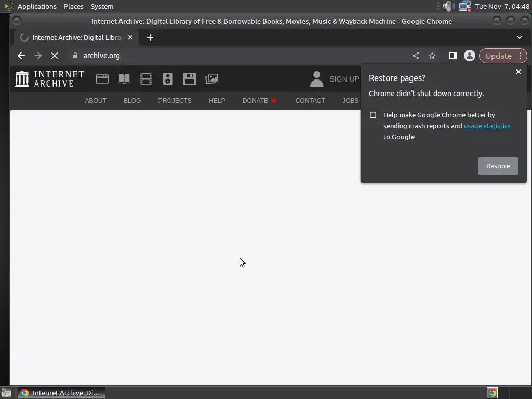Open the Internet Archive home logo
The image size is (532, 399).
pyautogui.click(x=49, y=79)
